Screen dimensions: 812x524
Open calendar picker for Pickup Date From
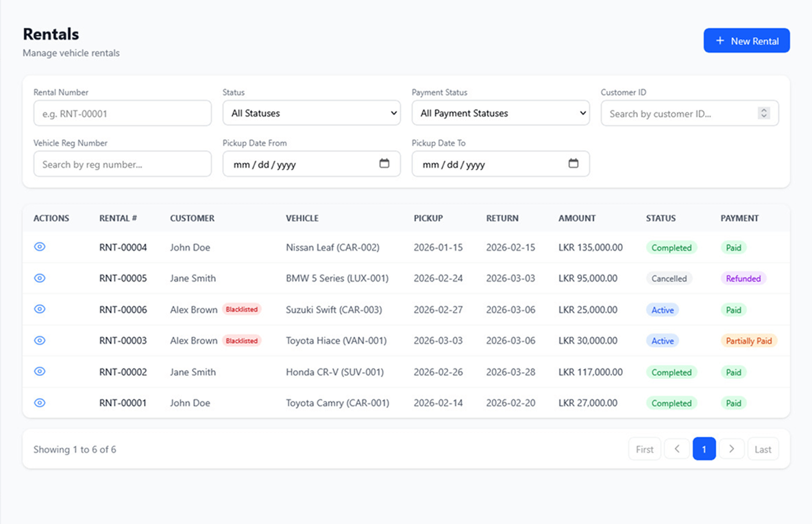pyautogui.click(x=384, y=164)
